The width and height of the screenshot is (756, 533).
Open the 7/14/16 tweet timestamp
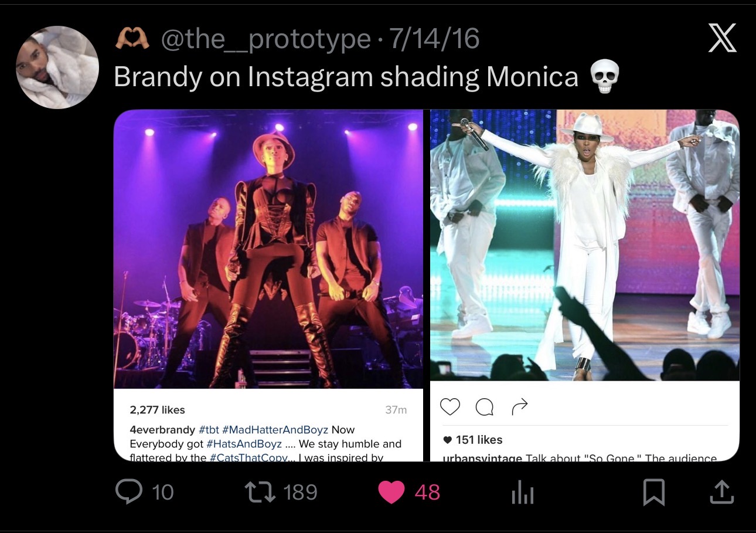(x=434, y=39)
